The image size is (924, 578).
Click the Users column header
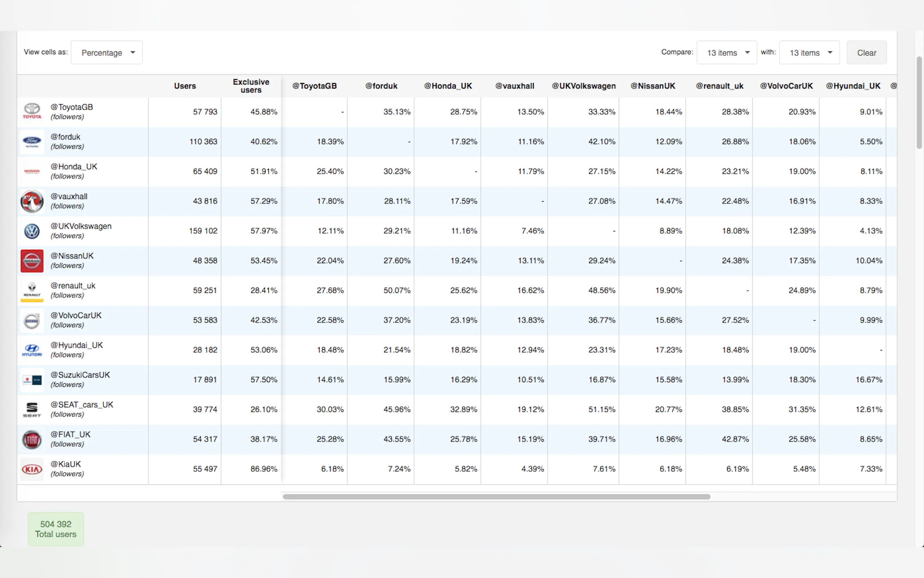pos(185,86)
